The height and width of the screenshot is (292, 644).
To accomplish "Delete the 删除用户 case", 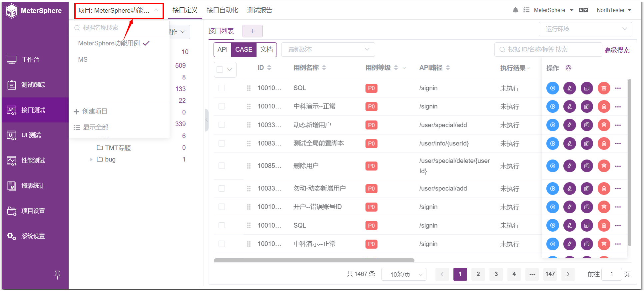I will tap(604, 166).
